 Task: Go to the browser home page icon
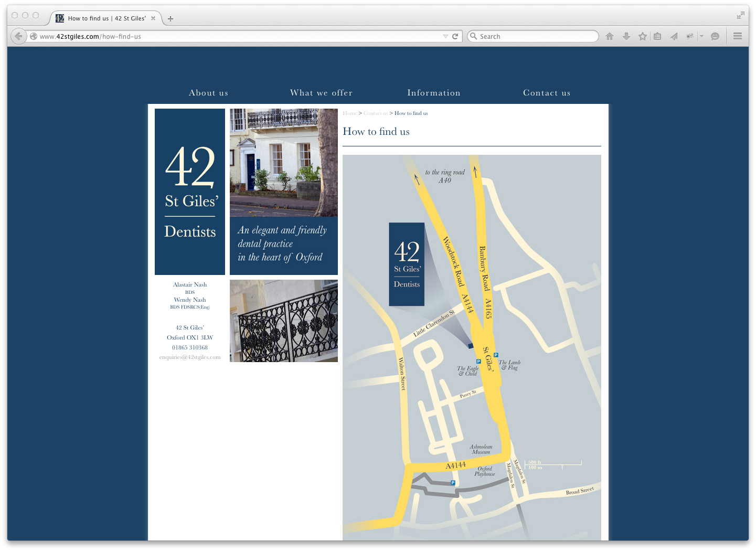609,36
